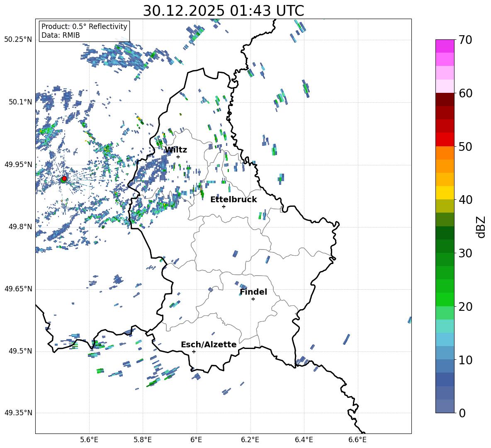491x448 pixels.
Task: Click the 40 tick label on colorbar
Action: click(x=465, y=200)
